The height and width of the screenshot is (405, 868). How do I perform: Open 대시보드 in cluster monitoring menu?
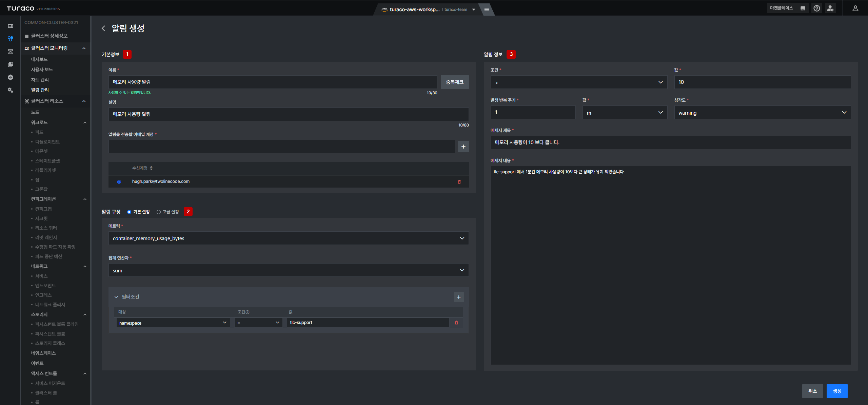point(39,59)
